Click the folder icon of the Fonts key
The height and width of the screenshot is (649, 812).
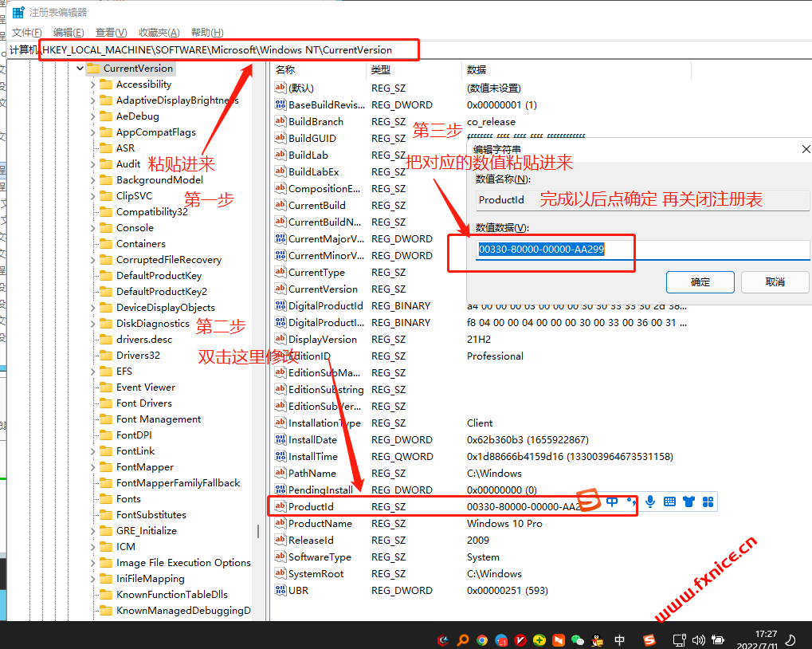click(x=106, y=499)
